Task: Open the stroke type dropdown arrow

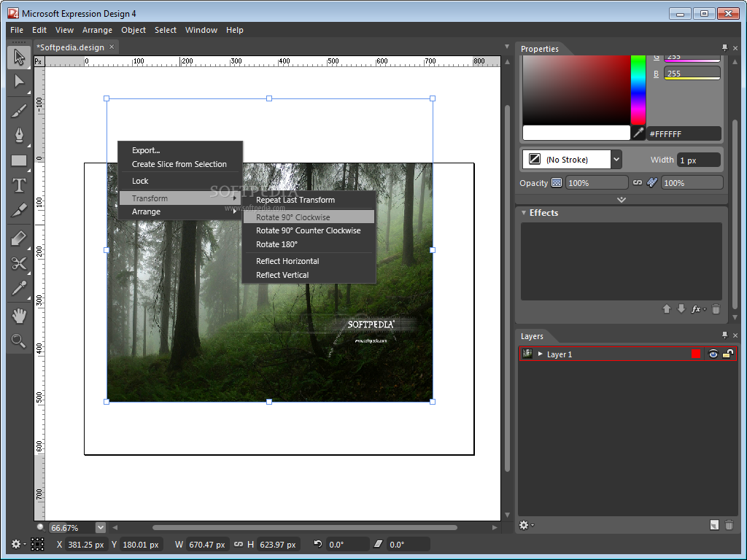Action: [x=616, y=159]
